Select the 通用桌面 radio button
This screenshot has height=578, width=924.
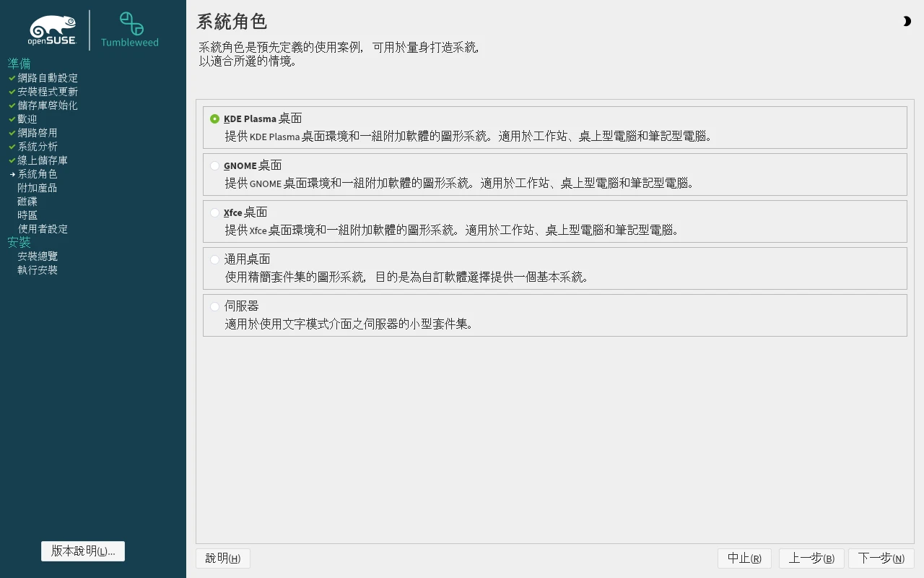click(x=214, y=259)
